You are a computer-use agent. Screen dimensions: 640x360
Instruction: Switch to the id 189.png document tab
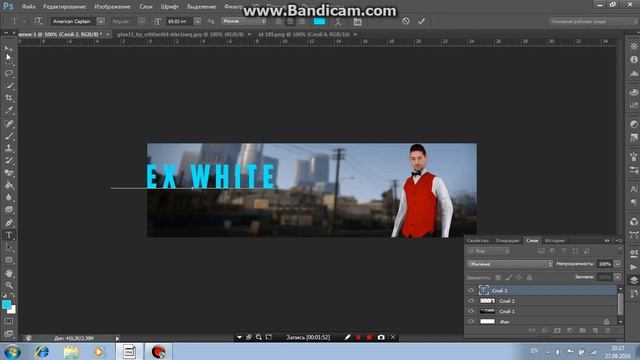[304, 34]
